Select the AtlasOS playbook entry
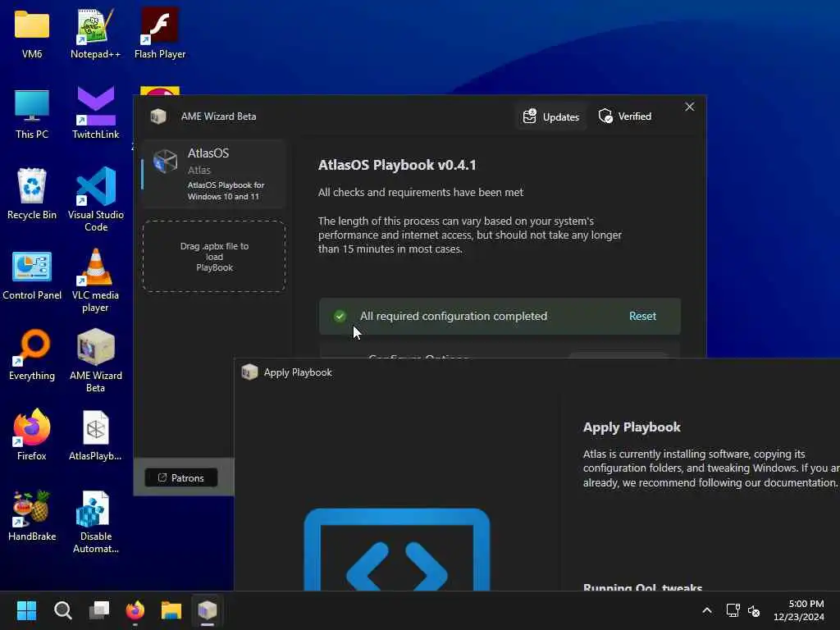Screen dimensions: 840x630 click(214, 174)
